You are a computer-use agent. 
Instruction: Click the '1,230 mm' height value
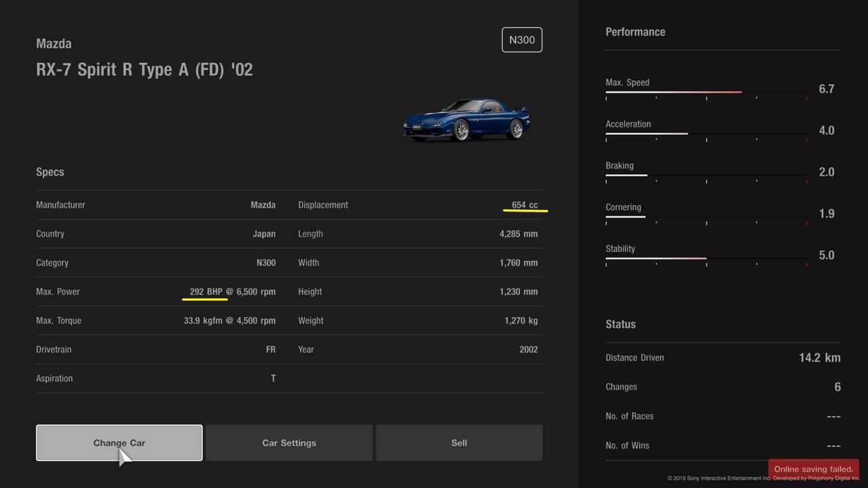pyautogui.click(x=519, y=291)
